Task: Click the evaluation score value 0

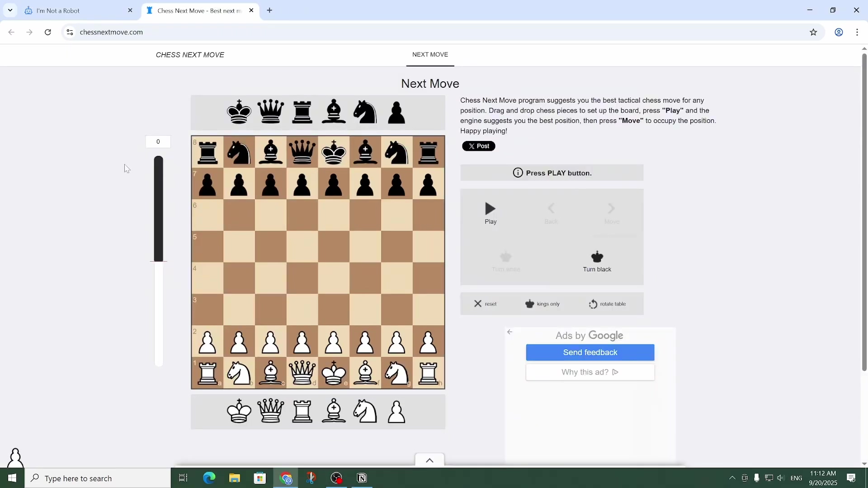Action: point(158,141)
